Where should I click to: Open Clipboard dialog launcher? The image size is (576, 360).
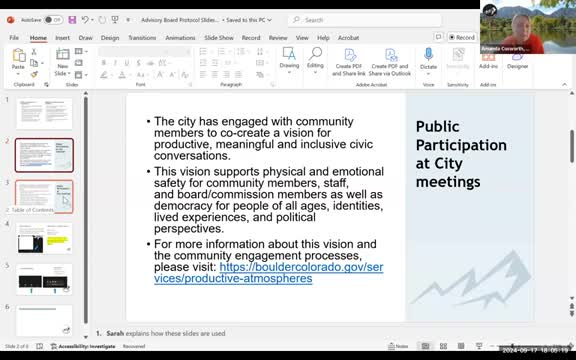point(46,85)
